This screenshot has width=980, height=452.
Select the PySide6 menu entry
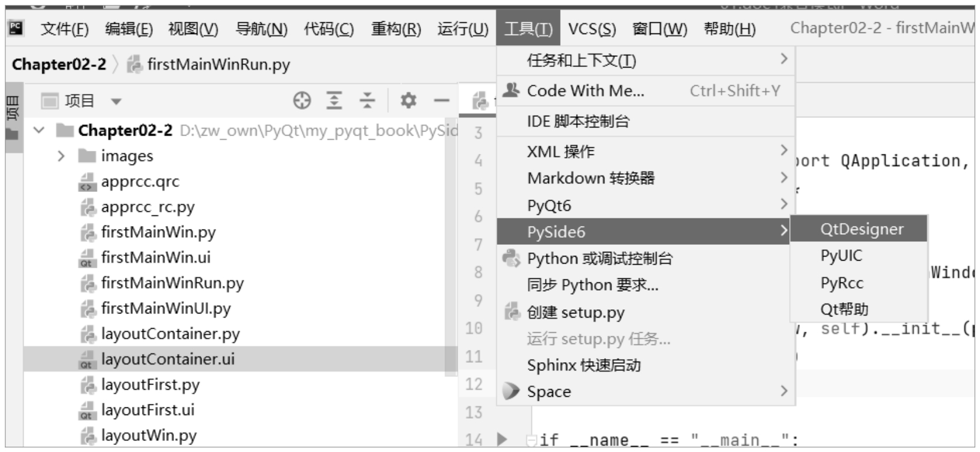(x=644, y=232)
